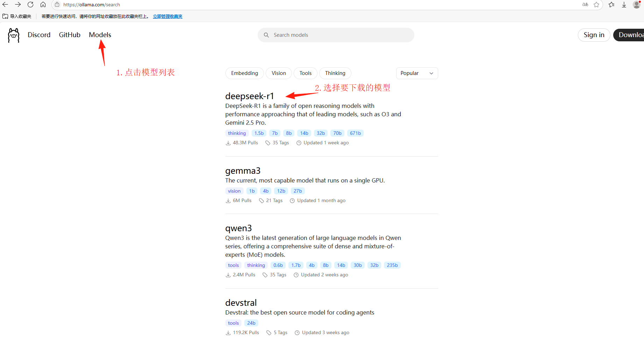Filter models by Embedding
Screen dimensions: 644x338
pos(245,73)
